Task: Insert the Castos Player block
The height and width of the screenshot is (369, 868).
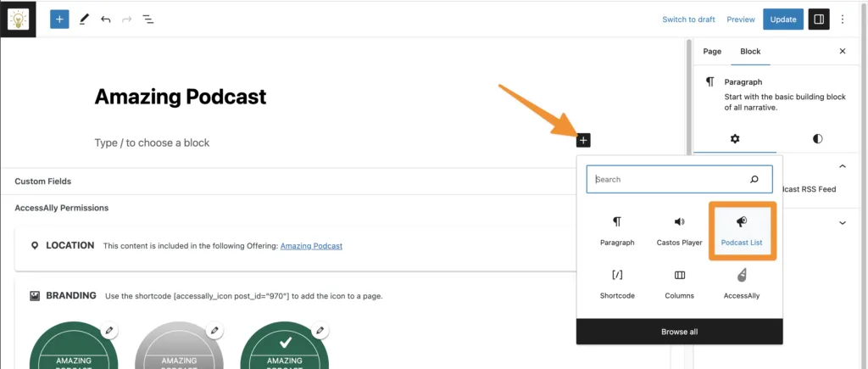Action: click(679, 231)
